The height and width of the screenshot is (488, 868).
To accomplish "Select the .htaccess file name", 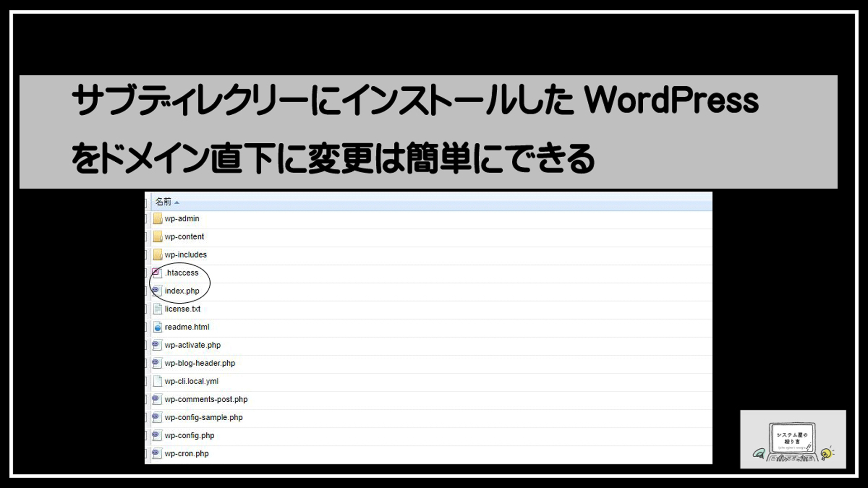I will click(182, 273).
